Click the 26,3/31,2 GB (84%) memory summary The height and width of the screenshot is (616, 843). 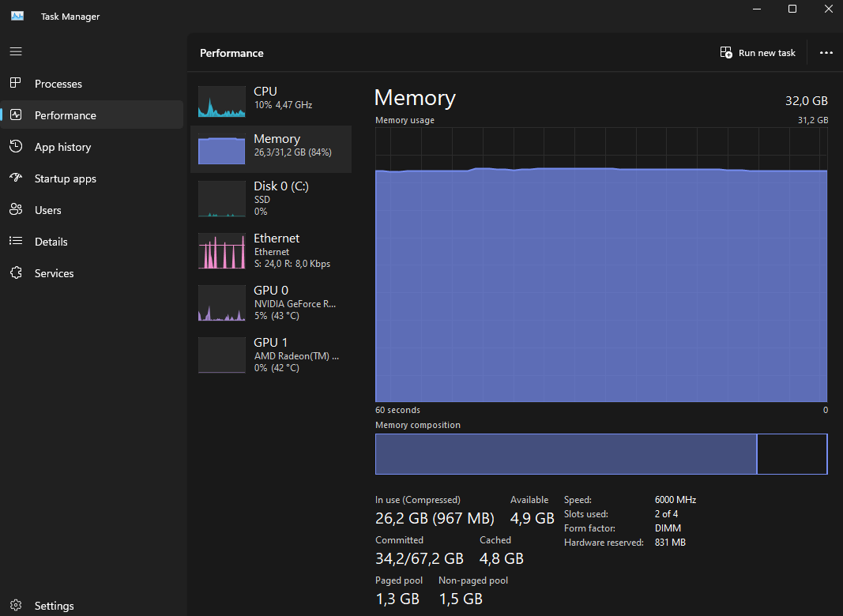[292, 152]
